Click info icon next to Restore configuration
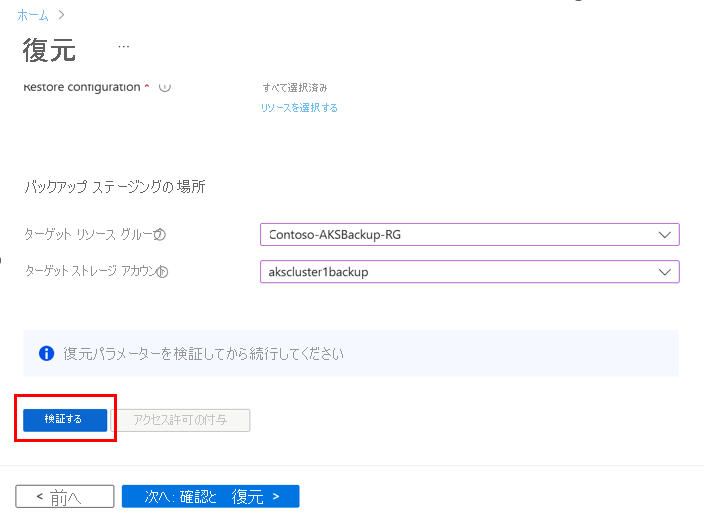 click(165, 86)
